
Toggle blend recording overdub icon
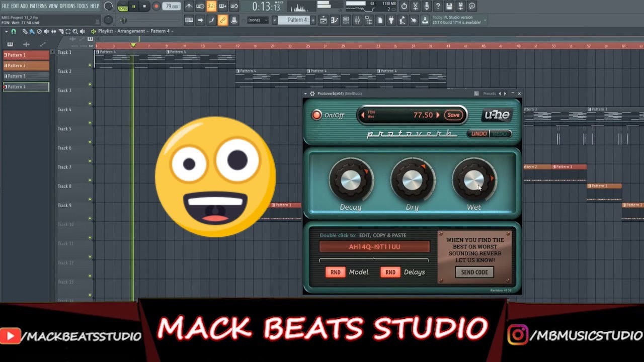coord(223,6)
